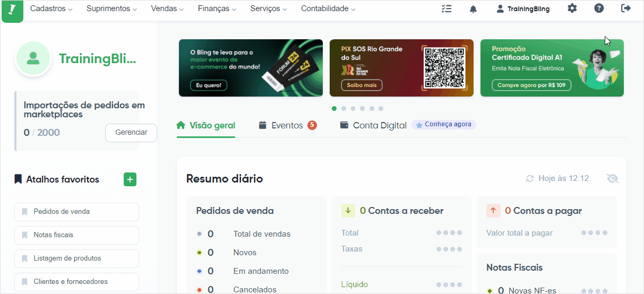Screen dimensions: 644x294
Task: Click the Bling logo icon
Action: pos(12,11)
